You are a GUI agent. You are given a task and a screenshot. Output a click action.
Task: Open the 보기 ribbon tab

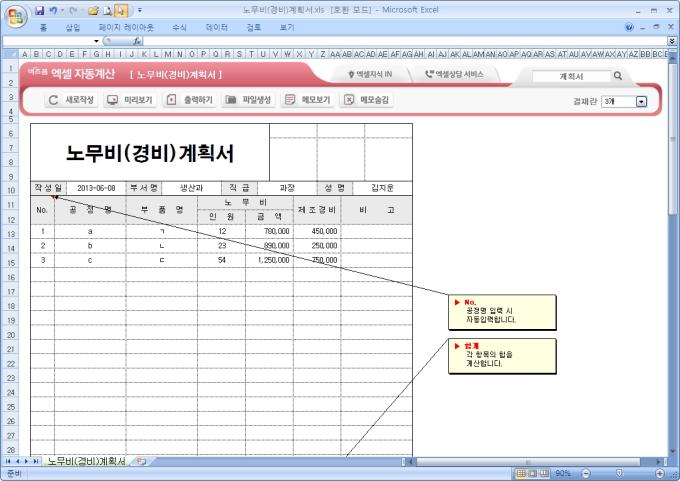[287, 27]
